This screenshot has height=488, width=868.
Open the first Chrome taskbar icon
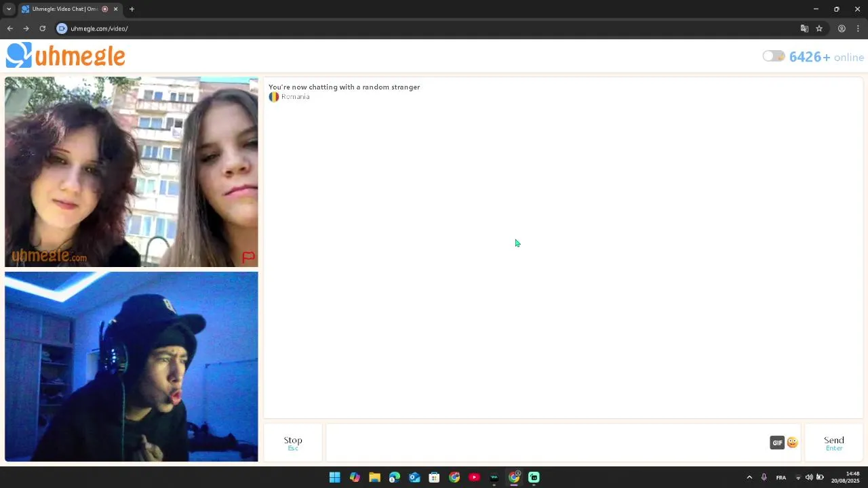point(454,477)
